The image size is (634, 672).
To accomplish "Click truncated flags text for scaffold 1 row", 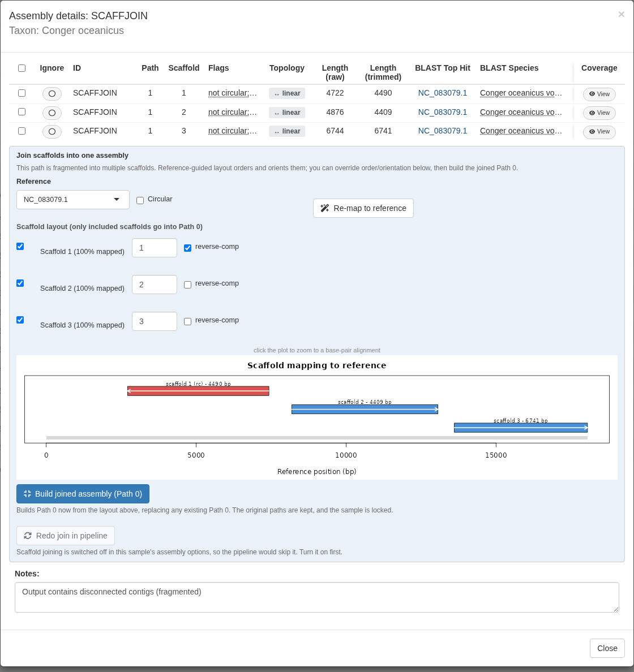I will pos(233,93).
